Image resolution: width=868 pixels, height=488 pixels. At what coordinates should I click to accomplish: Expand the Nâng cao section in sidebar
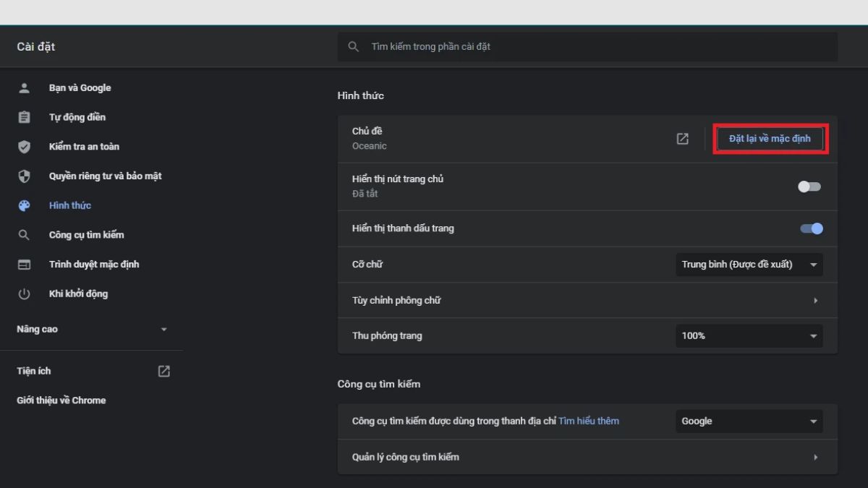(92, 330)
